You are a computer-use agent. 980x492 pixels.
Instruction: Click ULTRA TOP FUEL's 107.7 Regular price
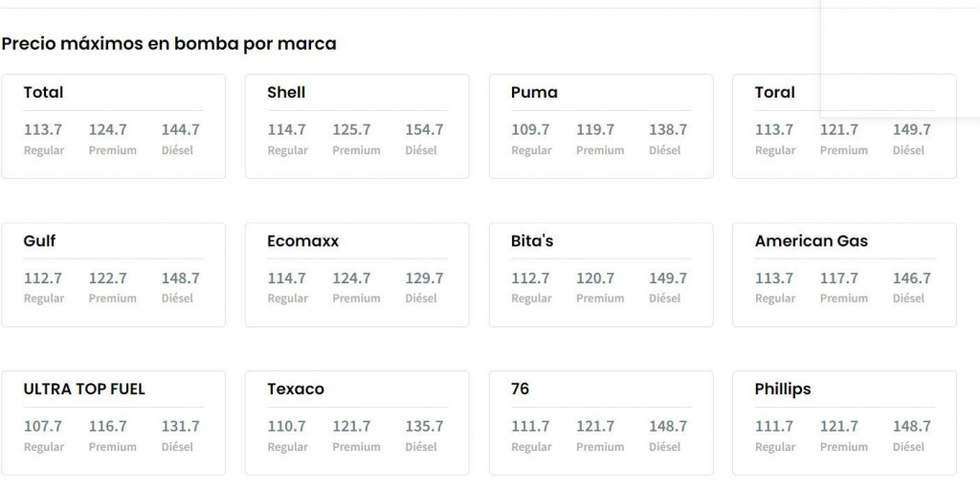tap(43, 426)
